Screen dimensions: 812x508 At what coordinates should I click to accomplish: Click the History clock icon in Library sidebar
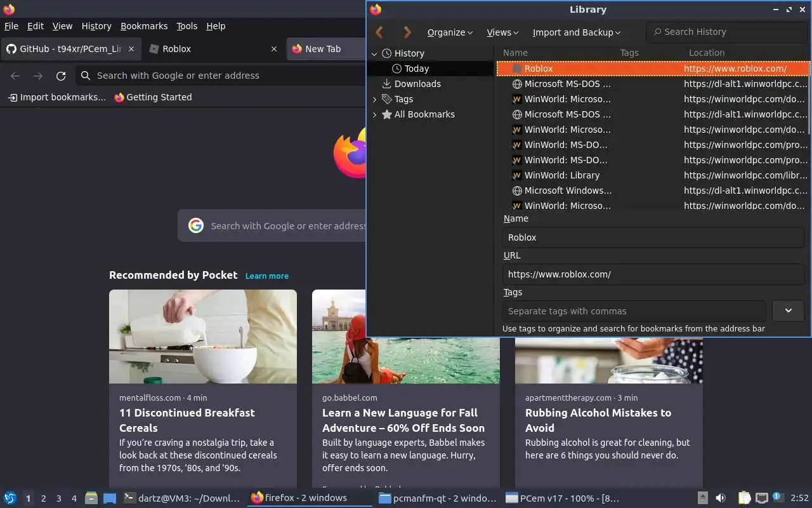coord(387,53)
